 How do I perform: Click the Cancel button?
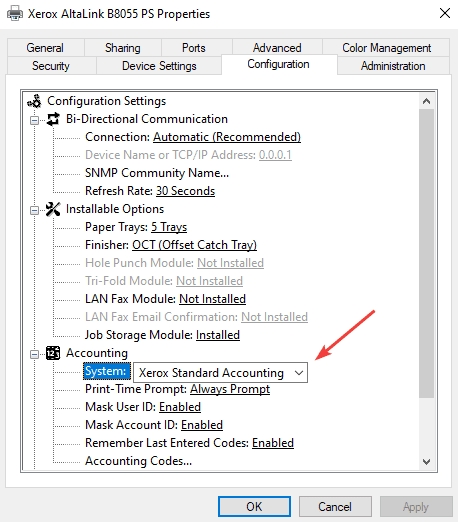tap(335, 506)
